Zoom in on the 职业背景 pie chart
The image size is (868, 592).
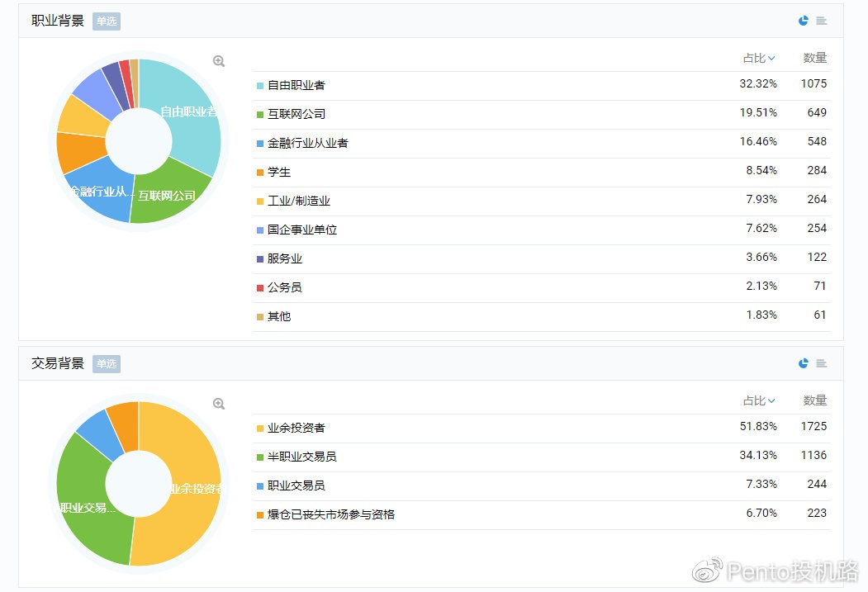tap(219, 61)
